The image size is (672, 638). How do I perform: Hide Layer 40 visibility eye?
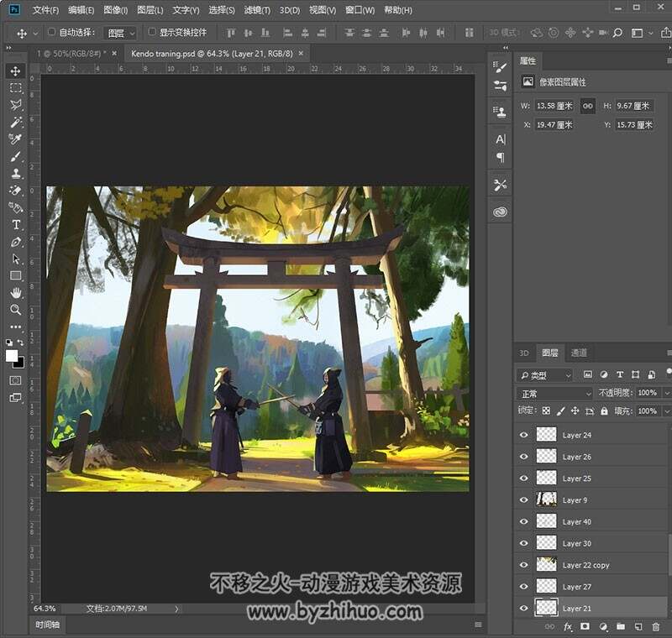tap(523, 522)
